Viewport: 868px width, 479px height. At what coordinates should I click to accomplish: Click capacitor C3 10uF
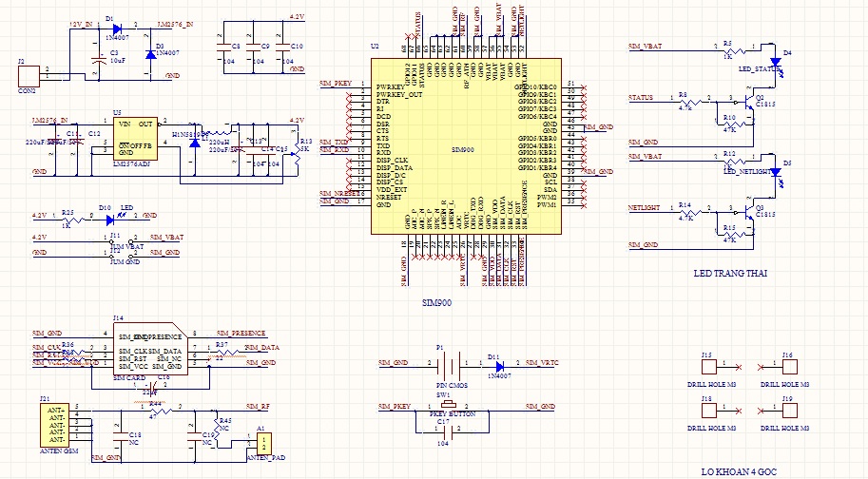coord(99,59)
